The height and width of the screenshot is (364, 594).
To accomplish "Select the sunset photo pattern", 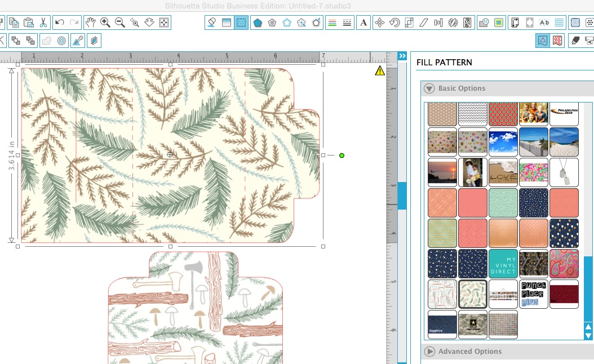I will [442, 172].
